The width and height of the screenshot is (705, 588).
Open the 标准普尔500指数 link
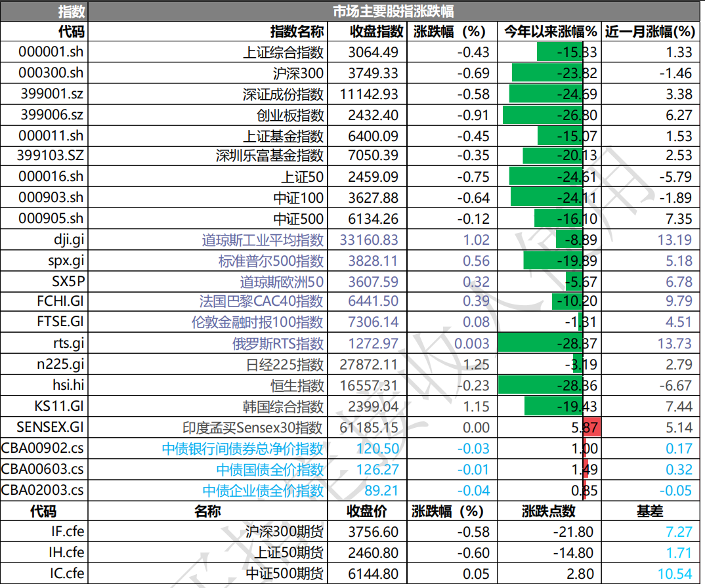click(271, 261)
